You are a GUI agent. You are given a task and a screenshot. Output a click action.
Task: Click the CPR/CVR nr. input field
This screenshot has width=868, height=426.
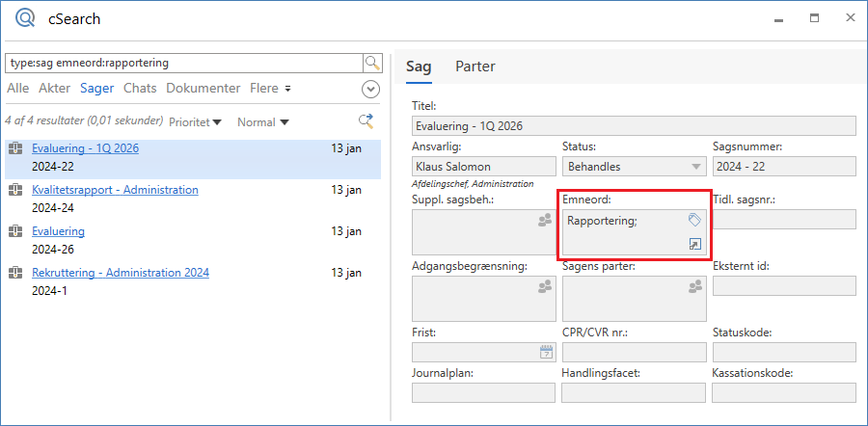pos(634,353)
